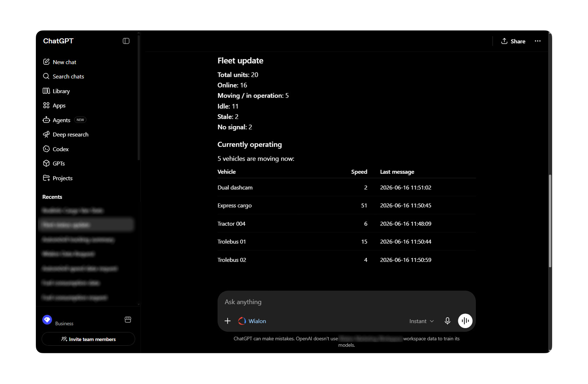Screen dimensions: 588x384
Task: Click the Express cargo vehicle cell
Action: click(234, 205)
